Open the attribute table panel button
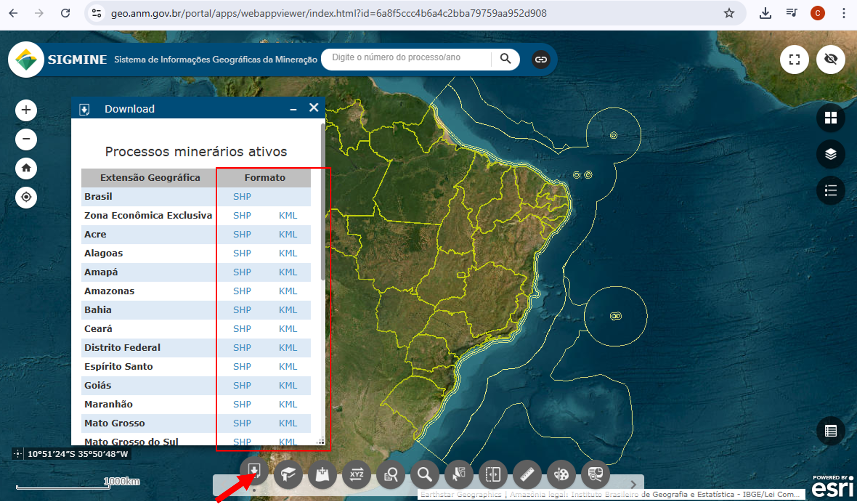 [x=831, y=431]
